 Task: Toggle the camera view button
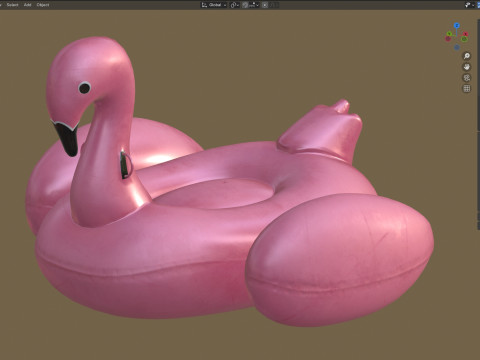[x=467, y=78]
